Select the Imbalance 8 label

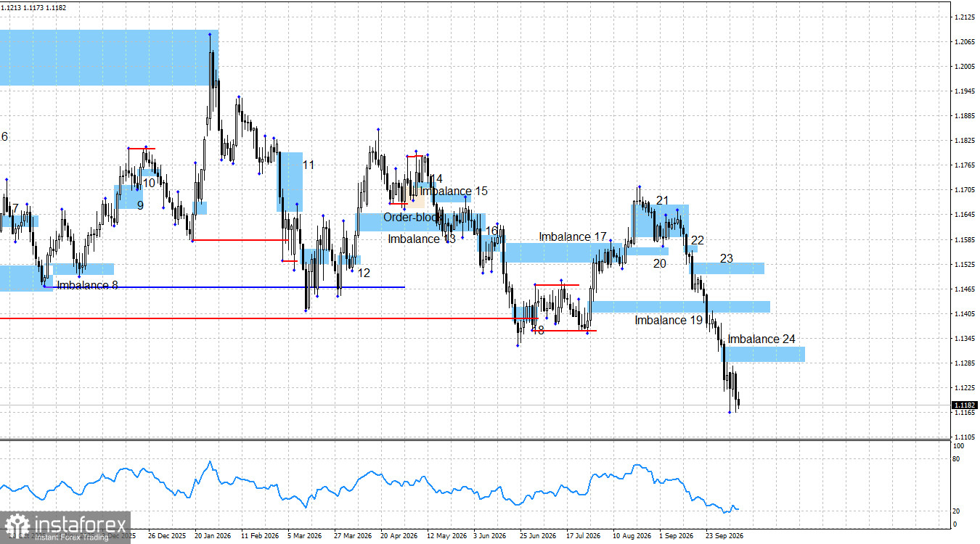pos(87,285)
